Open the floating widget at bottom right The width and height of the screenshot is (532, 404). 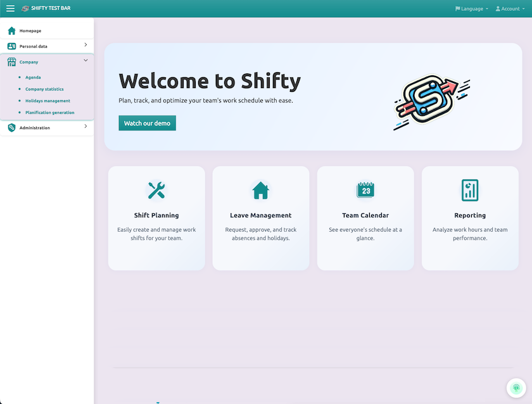point(516,388)
